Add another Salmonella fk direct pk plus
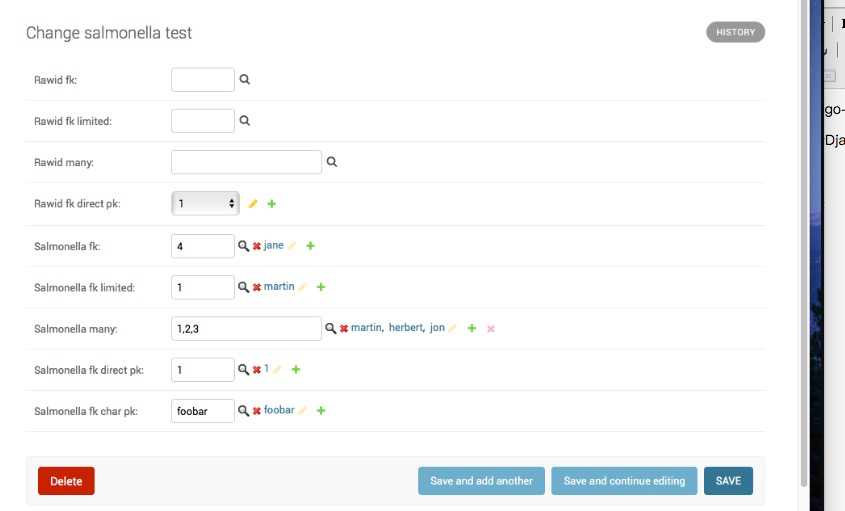Viewport: 845px width, 511px height. click(x=296, y=370)
